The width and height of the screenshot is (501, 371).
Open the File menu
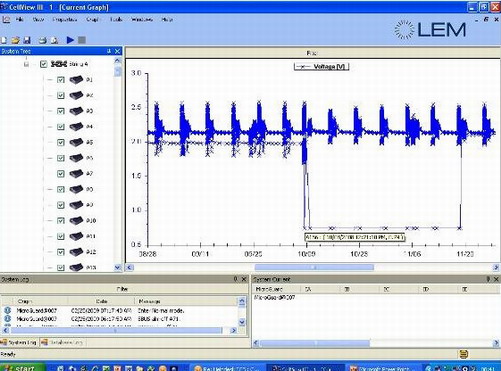pyautogui.click(x=20, y=19)
